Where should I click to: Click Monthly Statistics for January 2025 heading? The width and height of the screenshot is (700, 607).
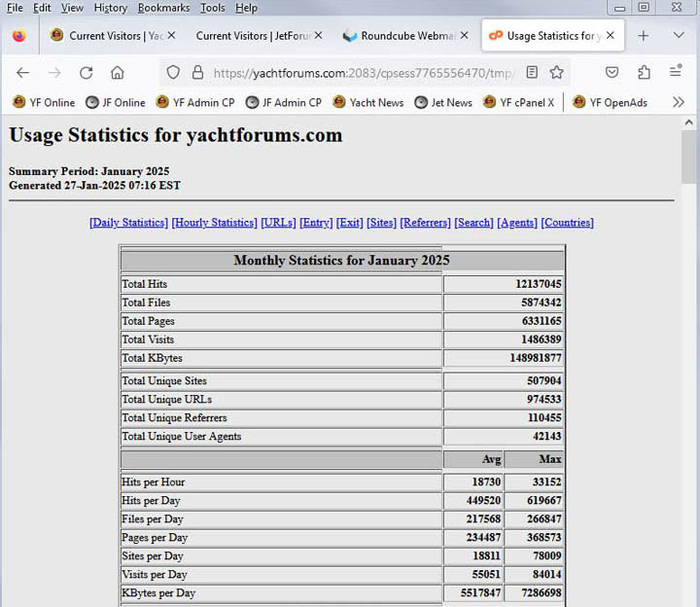tap(341, 260)
